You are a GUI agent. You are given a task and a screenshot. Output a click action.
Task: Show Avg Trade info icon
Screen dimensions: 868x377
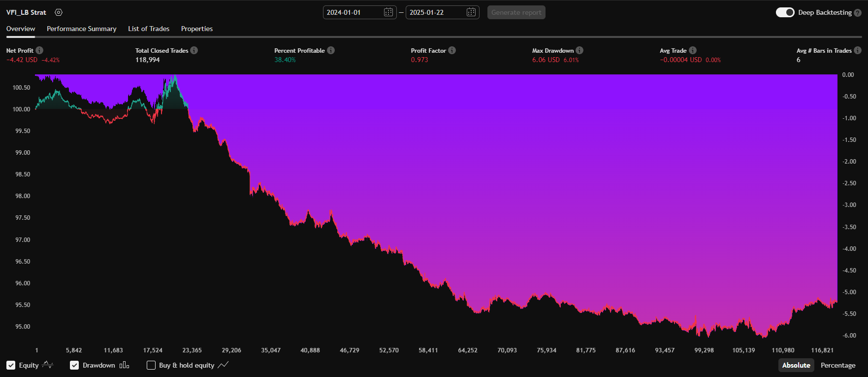[693, 50]
